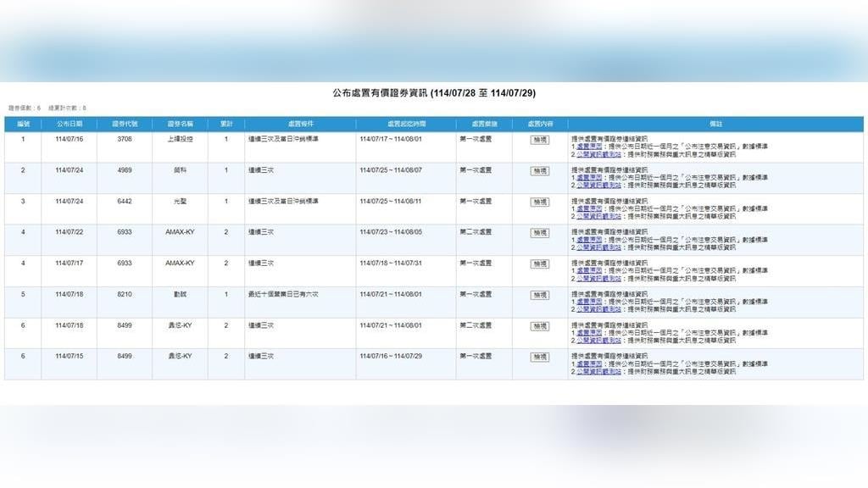Click the 處置起迄時間 column header

pos(405,124)
